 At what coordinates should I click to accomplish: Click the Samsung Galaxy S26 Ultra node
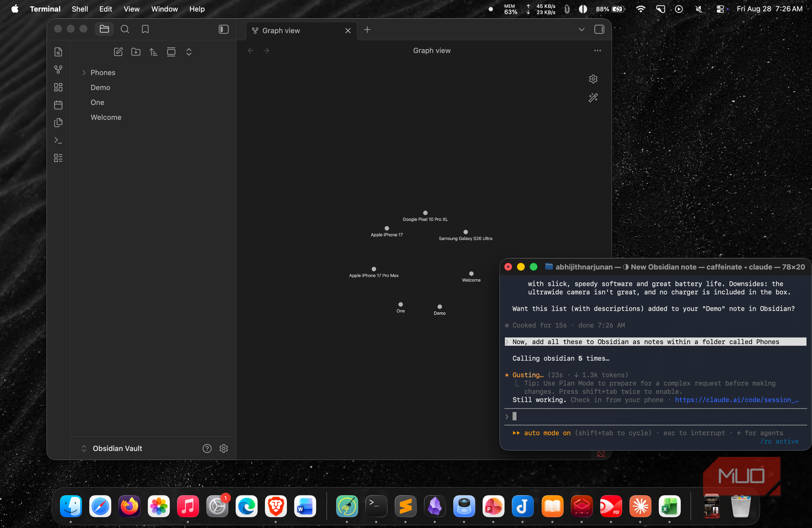(466, 232)
